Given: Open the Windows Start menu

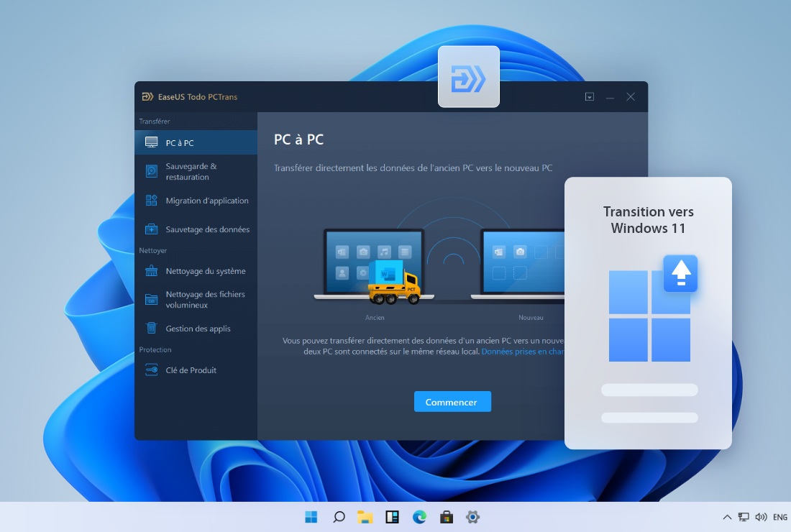Looking at the screenshot, I should [311, 517].
